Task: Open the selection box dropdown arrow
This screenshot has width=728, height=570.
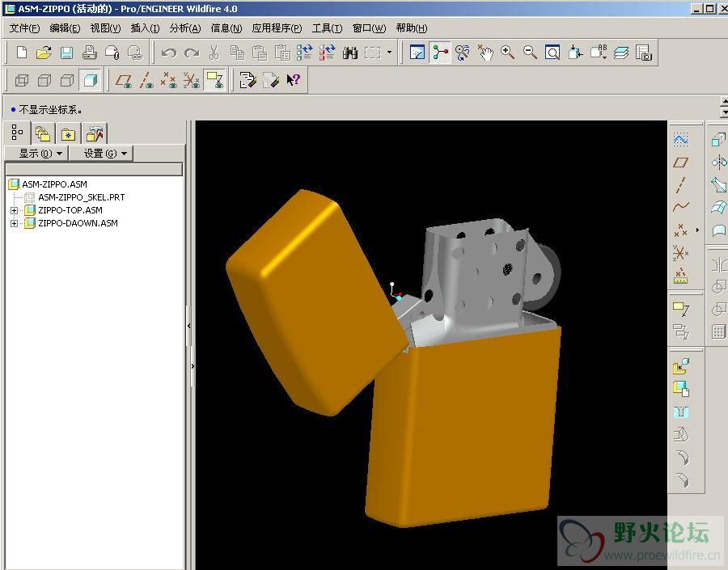Action: coord(389,53)
